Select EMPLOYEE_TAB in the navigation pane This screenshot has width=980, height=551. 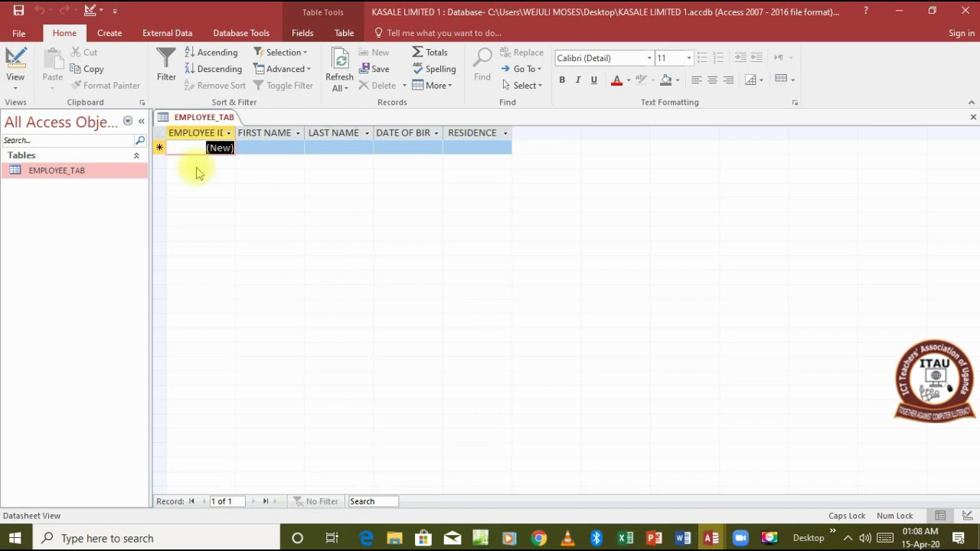(74, 171)
